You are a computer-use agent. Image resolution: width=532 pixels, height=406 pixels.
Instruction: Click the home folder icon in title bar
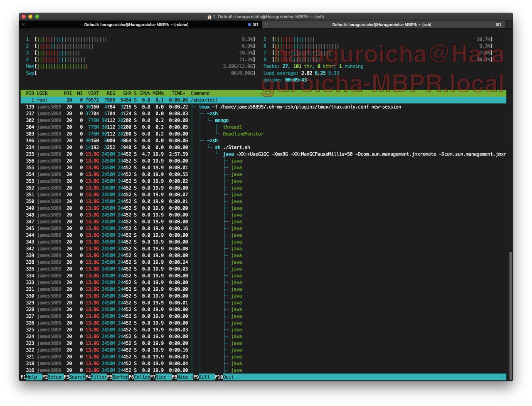click(209, 17)
